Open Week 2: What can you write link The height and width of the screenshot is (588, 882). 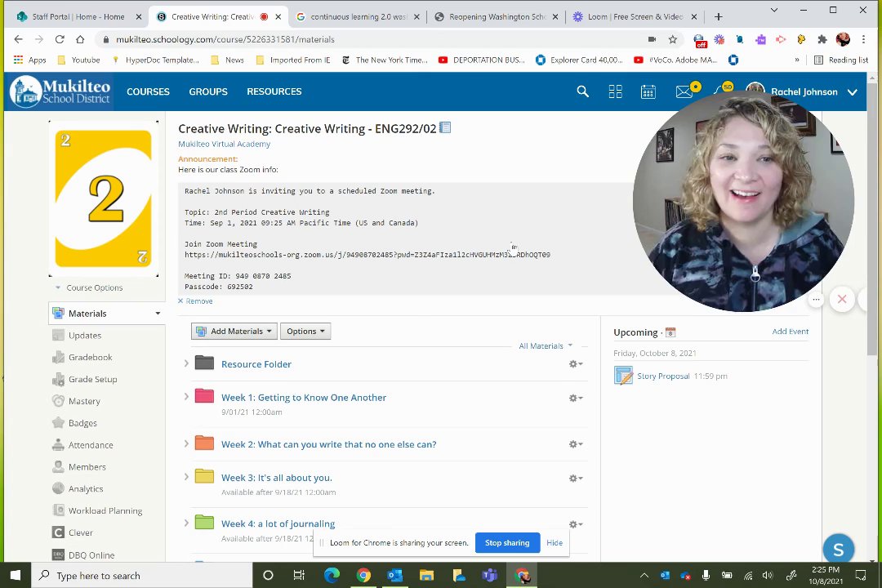(328, 444)
